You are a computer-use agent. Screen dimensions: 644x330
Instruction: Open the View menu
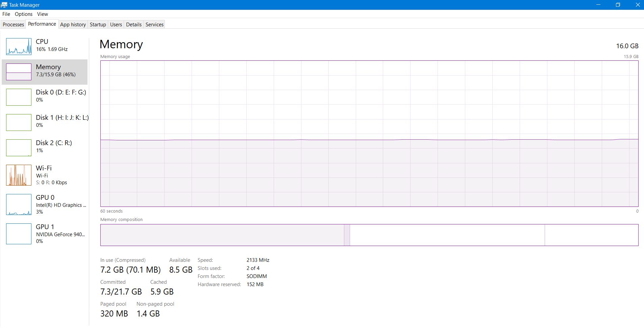click(x=43, y=14)
